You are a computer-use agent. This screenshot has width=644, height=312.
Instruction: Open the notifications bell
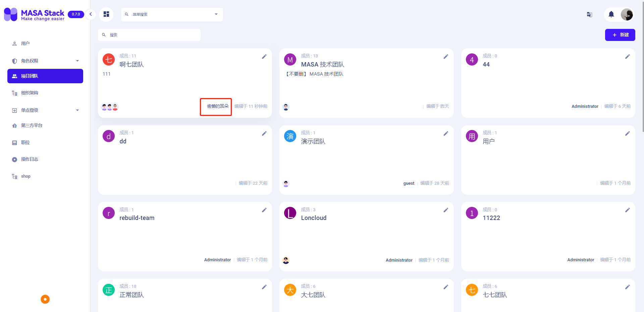611,14
